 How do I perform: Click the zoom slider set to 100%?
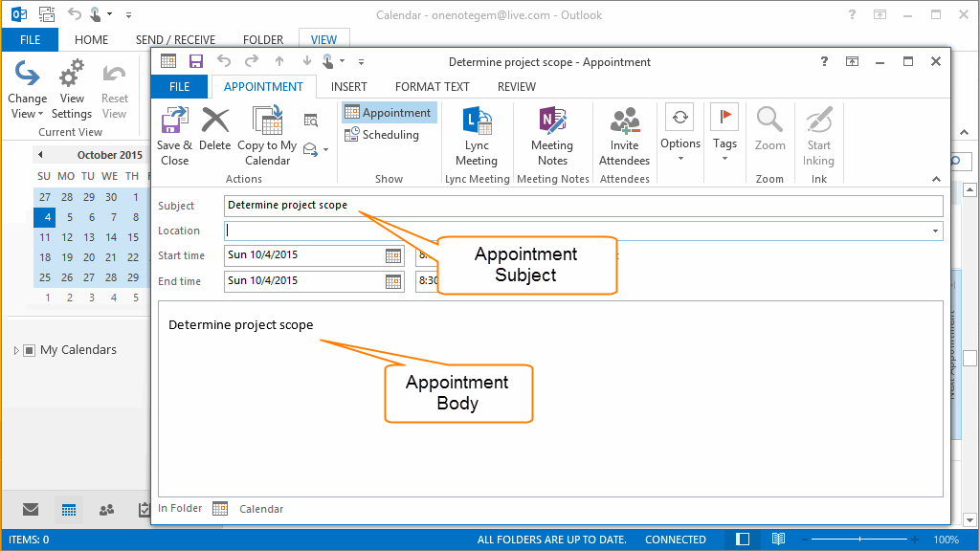coord(861,539)
